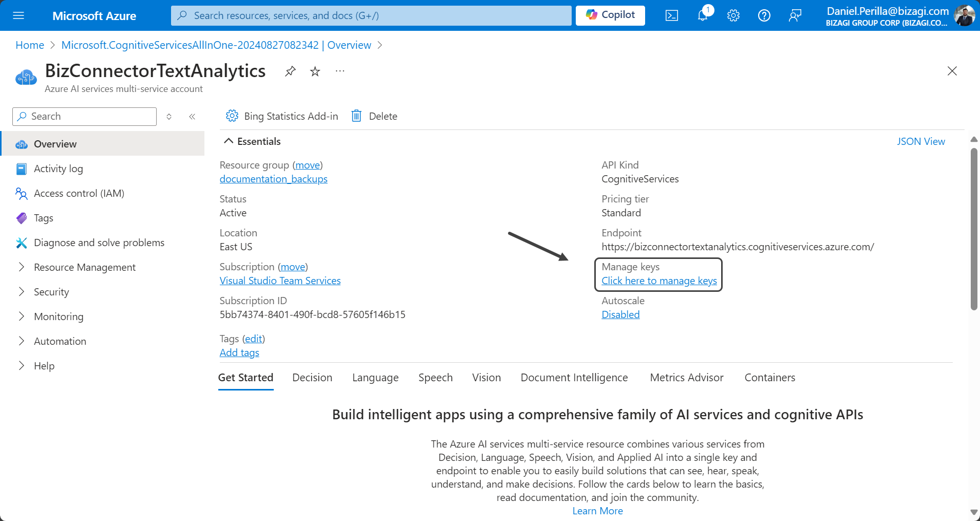The width and height of the screenshot is (980, 521).
Task: Mark the resource as favorite star
Action: 315,71
